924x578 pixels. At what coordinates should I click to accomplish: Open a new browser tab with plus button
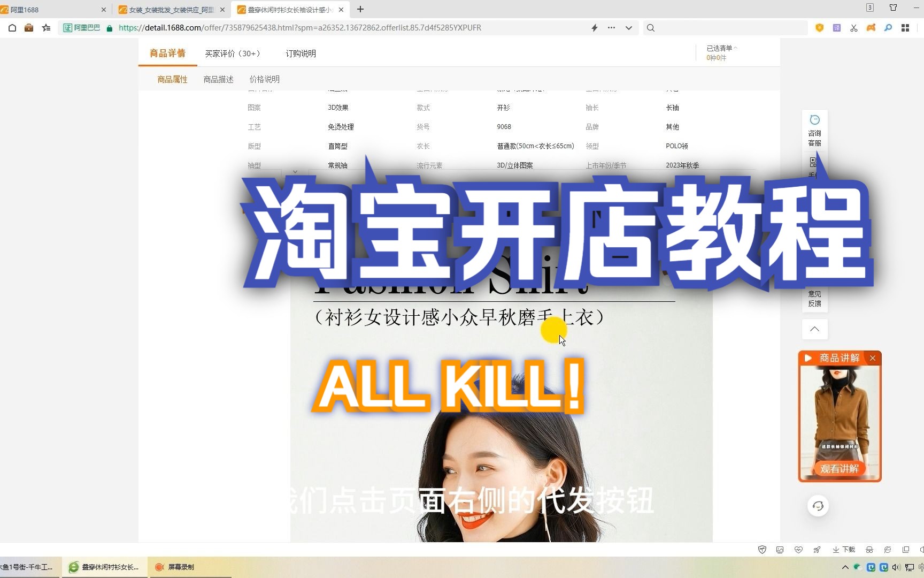pos(360,9)
